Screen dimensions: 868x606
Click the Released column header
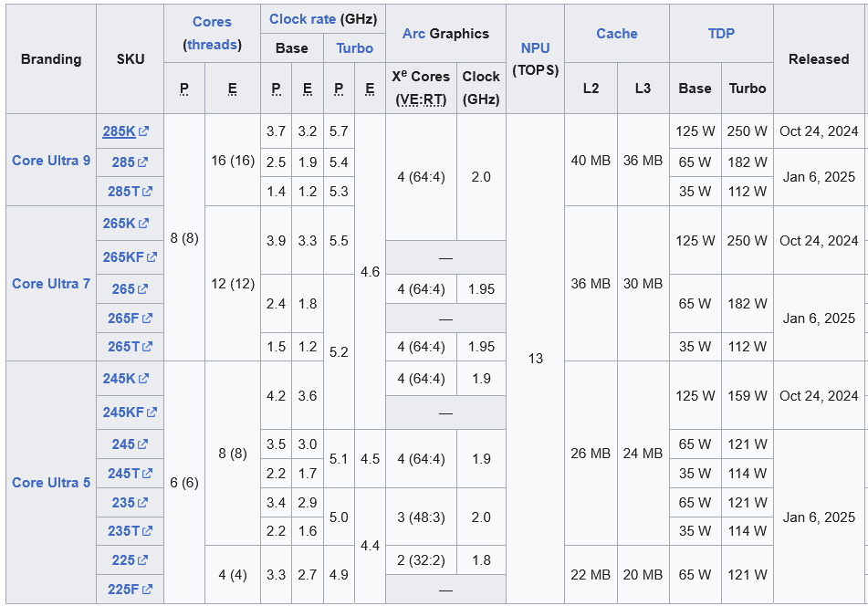coord(819,59)
